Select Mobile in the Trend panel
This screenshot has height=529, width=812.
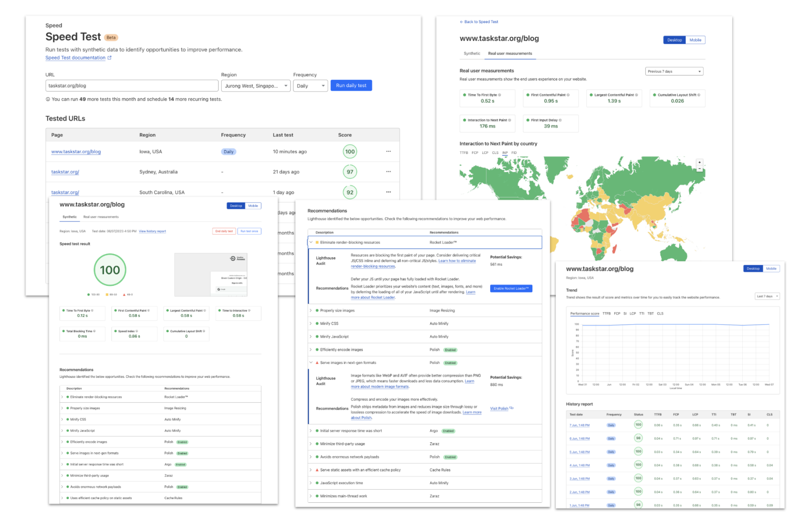(771, 268)
